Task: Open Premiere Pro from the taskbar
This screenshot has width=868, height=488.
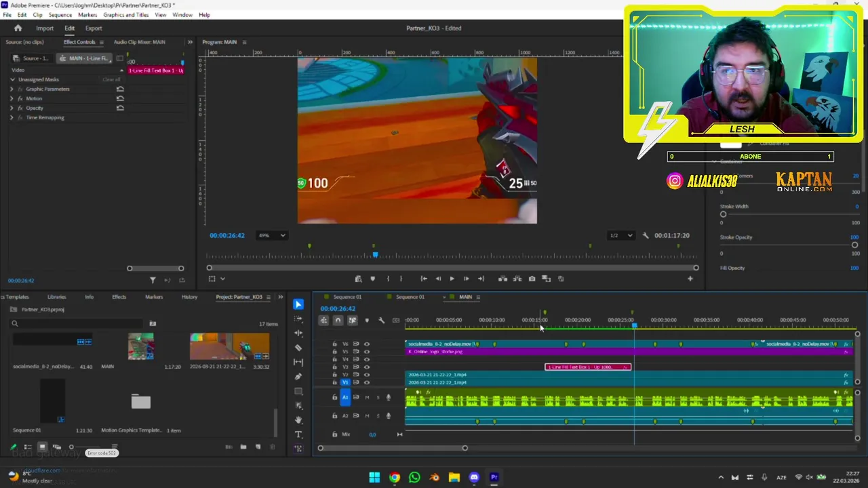Action: pos(494,477)
